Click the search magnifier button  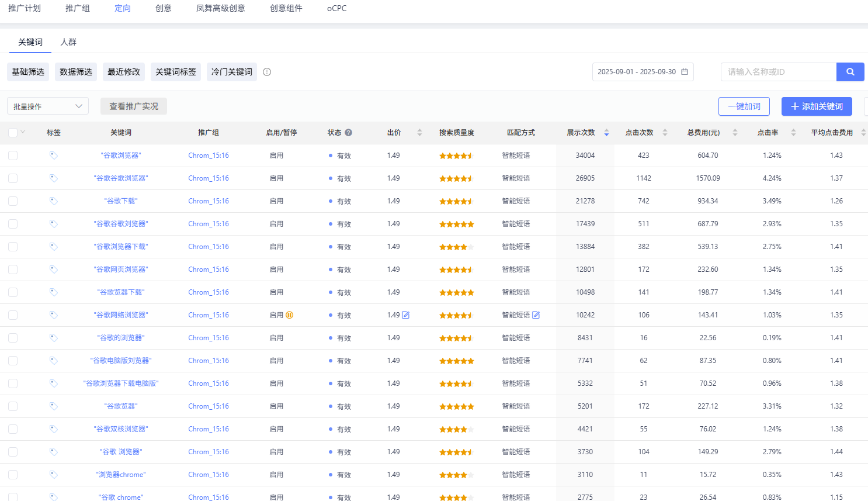pyautogui.click(x=850, y=72)
